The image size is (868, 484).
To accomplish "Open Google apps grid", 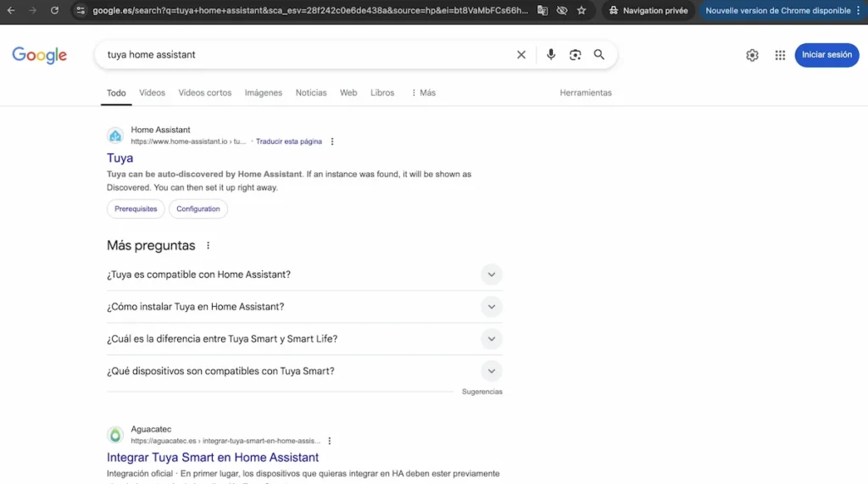I will coord(780,55).
